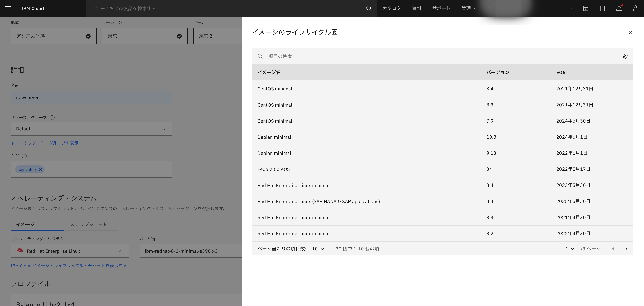This screenshot has height=306, width=644.
Task: Open the サポート menu
Action: pos(441,8)
